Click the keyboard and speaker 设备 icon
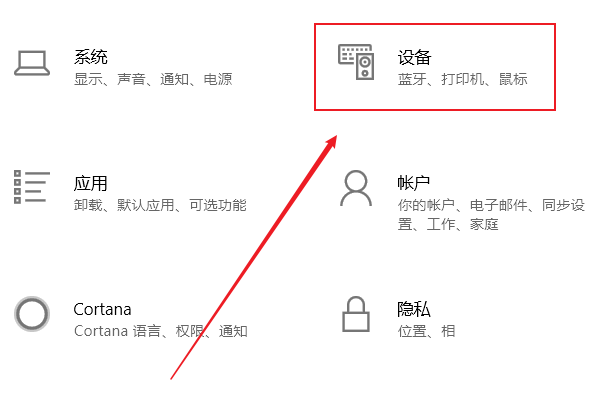 point(356,62)
